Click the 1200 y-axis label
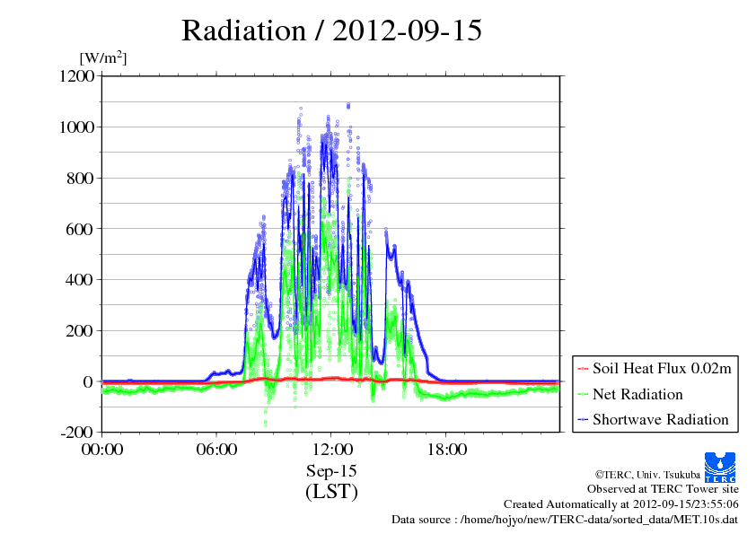 (76, 76)
